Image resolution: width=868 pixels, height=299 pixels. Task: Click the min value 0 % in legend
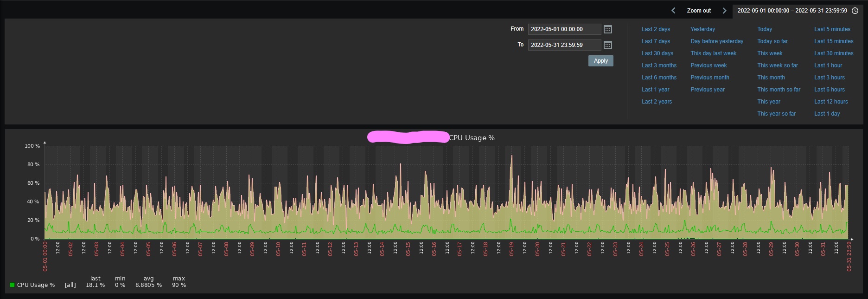120,285
